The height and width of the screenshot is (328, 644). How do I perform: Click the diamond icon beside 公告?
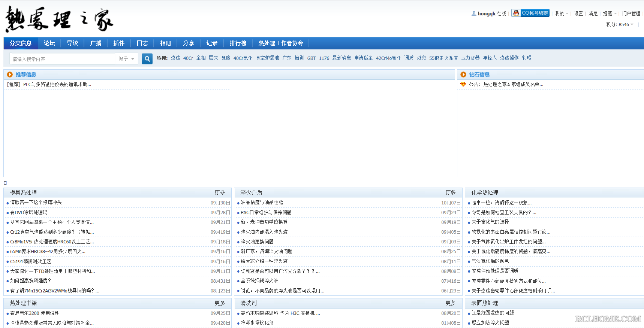coord(463,84)
